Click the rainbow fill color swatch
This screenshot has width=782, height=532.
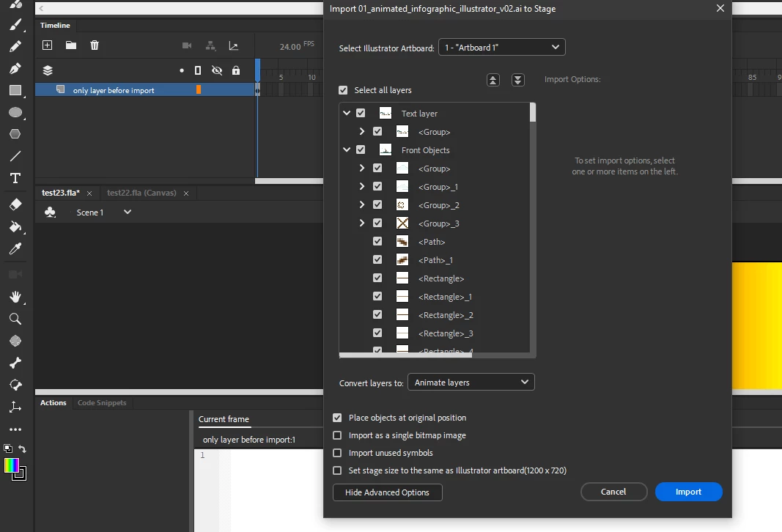[12, 465]
